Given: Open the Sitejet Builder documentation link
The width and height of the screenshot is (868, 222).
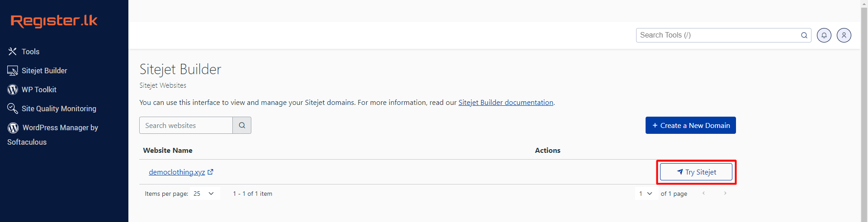Looking at the screenshot, I should tap(506, 103).
